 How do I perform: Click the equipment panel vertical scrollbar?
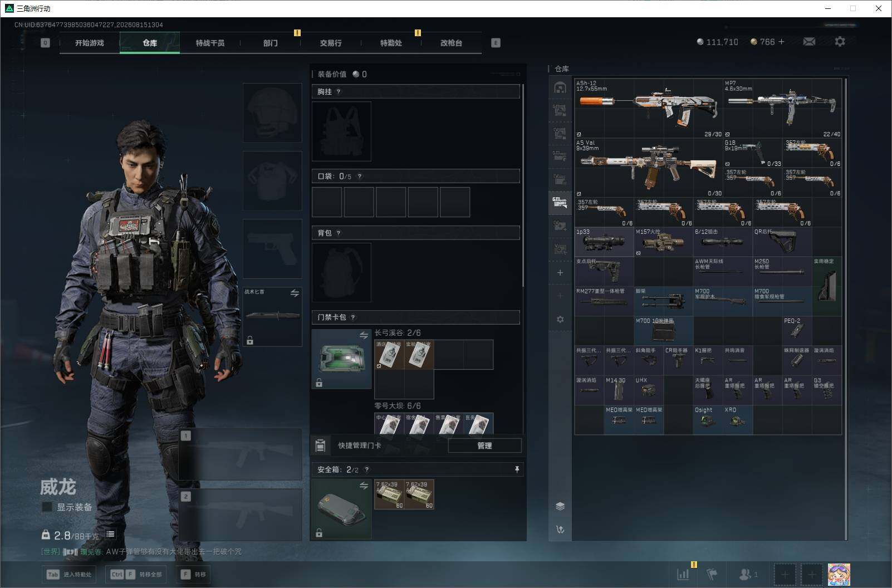pyautogui.click(x=523, y=185)
